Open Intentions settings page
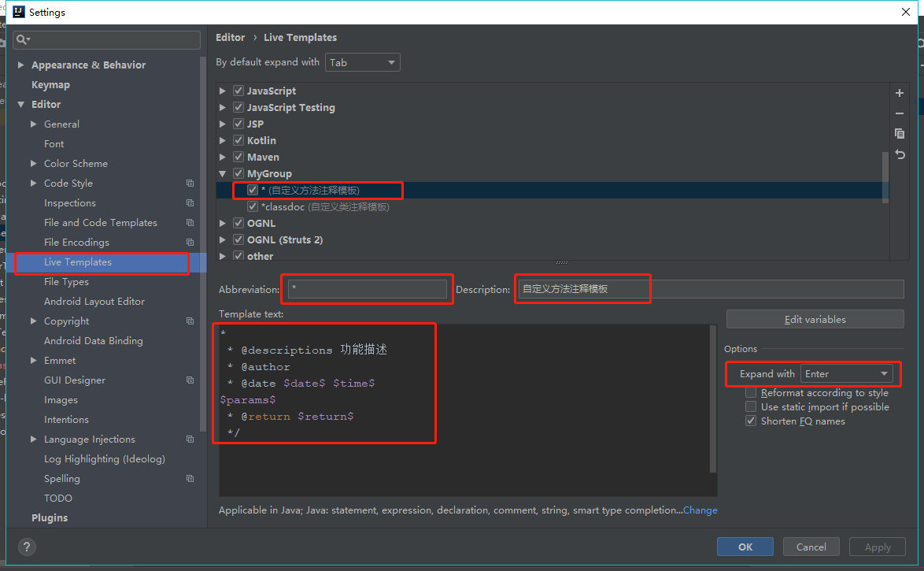 [x=66, y=420]
